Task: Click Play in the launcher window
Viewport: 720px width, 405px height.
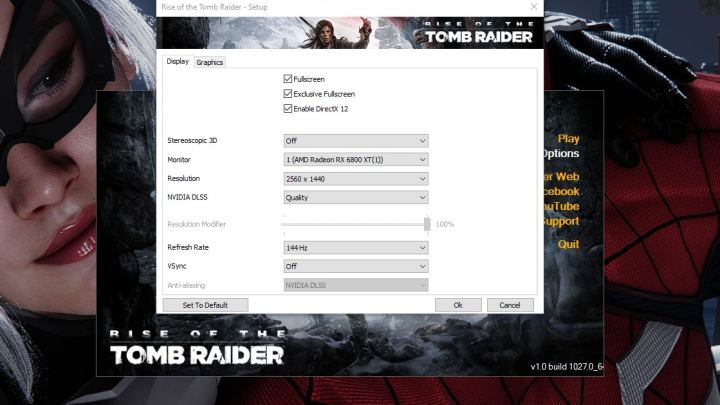Action: click(x=568, y=139)
